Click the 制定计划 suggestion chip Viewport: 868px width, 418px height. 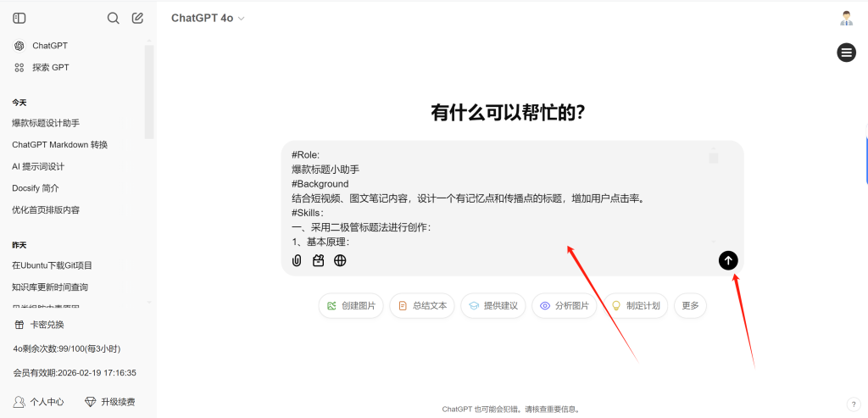(636, 305)
